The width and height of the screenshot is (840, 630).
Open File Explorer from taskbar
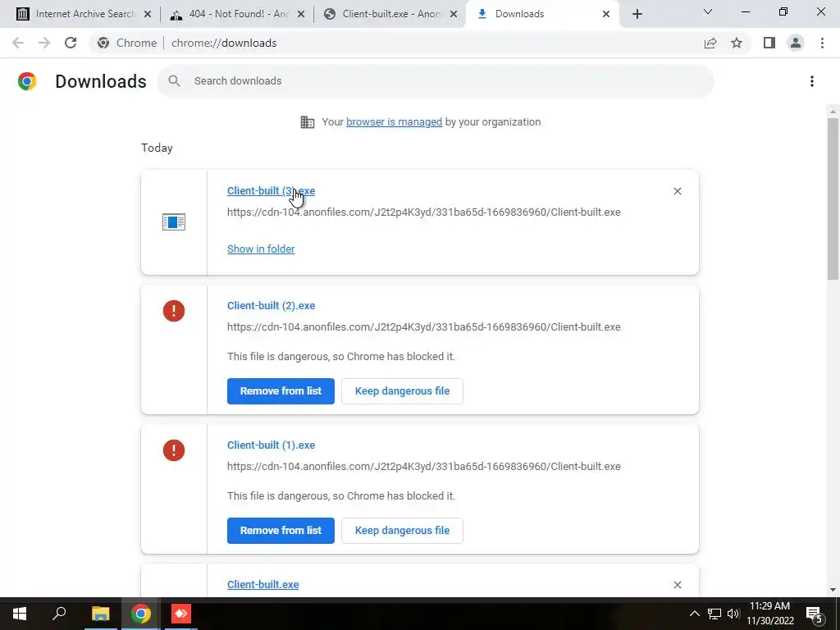click(100, 614)
